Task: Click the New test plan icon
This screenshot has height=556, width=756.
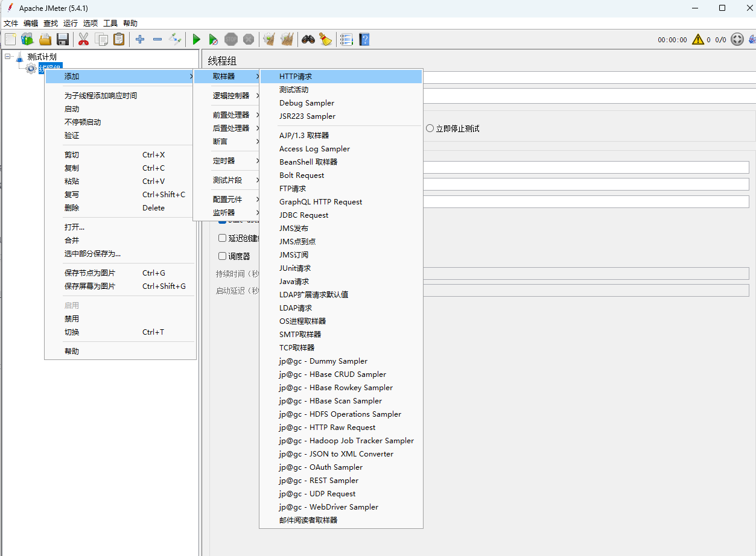Action: click(10, 39)
